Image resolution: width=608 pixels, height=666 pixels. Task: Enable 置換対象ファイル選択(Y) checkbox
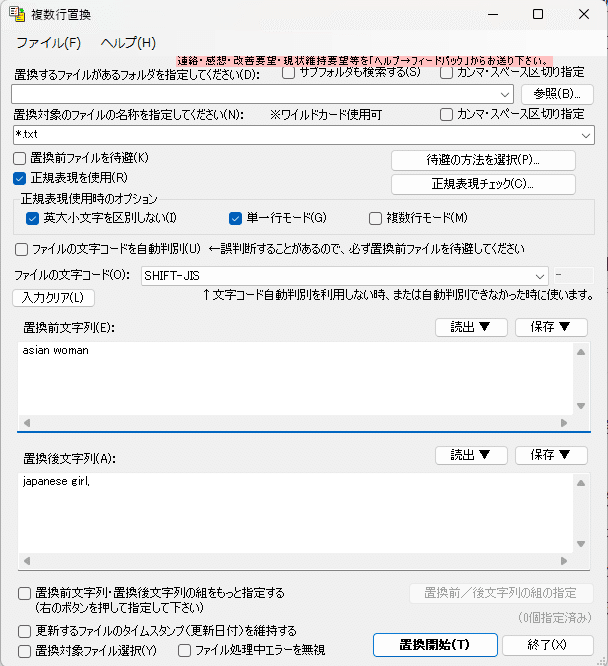coord(24,651)
